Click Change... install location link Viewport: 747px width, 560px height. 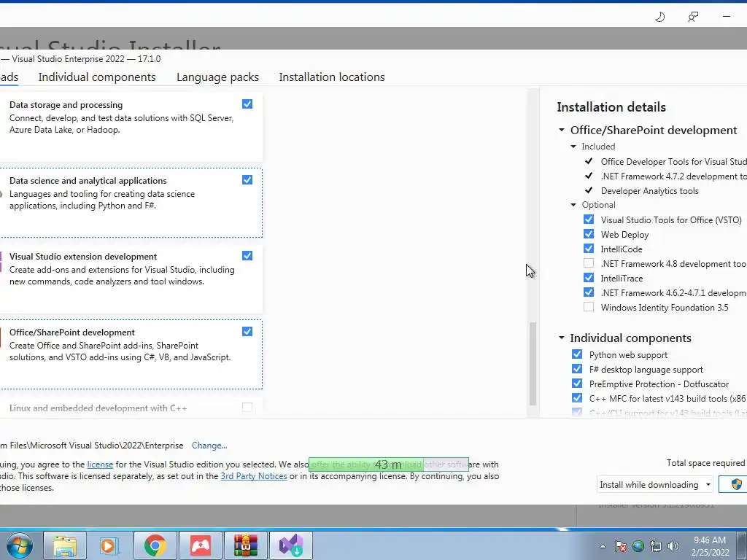point(209,446)
